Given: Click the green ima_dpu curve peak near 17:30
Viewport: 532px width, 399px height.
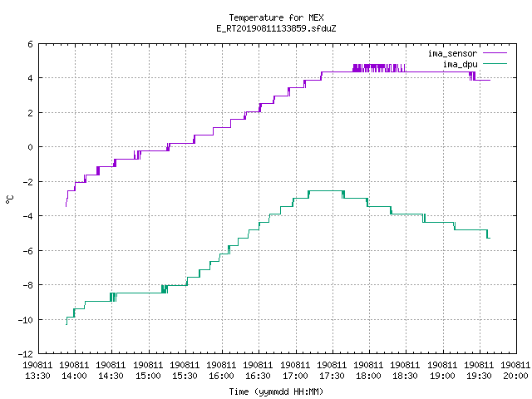Looking at the screenshot, I should tap(326, 191).
